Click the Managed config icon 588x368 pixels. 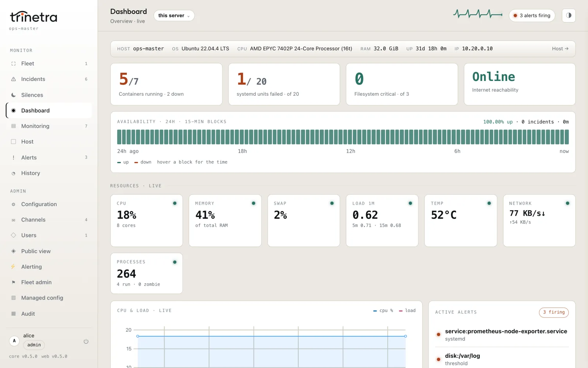[14, 298]
